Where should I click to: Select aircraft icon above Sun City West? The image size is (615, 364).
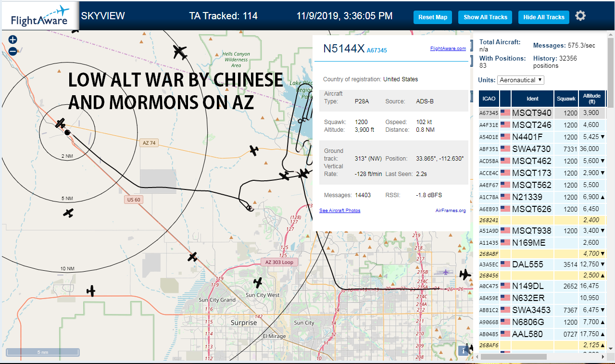tap(258, 283)
